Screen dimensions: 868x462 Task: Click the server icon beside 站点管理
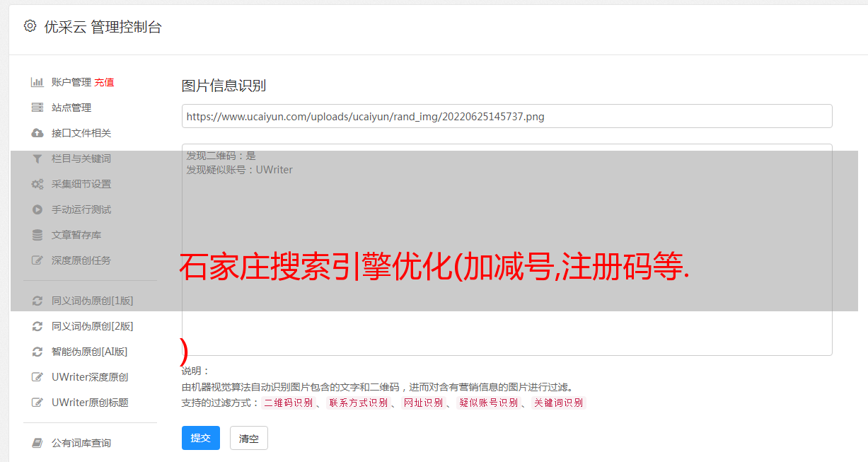[37, 108]
